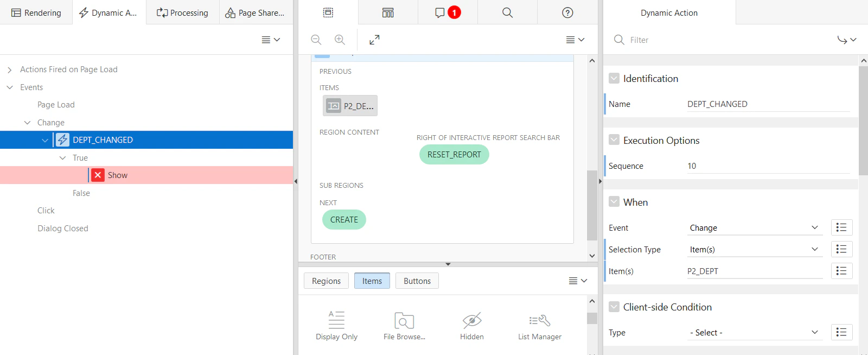Zoom in on the layout pane
The width and height of the screenshot is (868, 355).
click(340, 40)
